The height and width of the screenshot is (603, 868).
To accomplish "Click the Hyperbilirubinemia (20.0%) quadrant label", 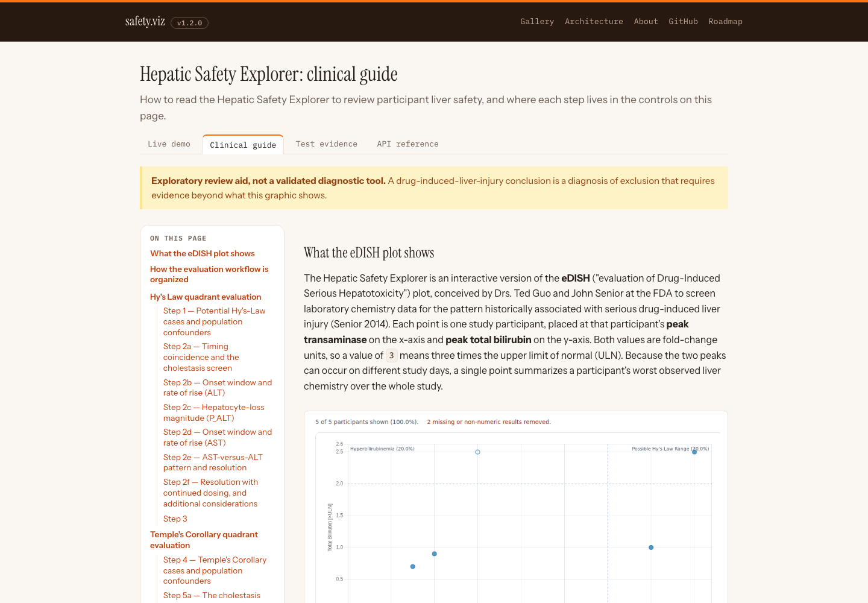I will tap(382, 449).
